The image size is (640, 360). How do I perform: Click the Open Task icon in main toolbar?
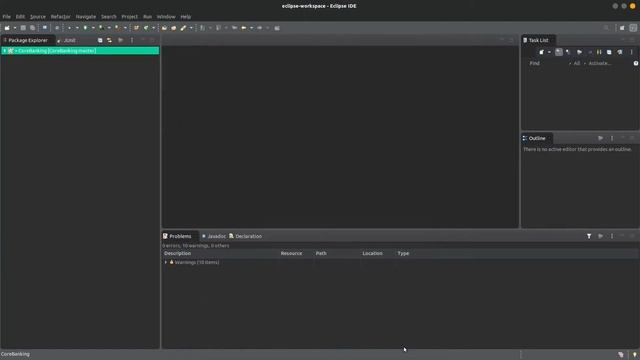tap(173, 28)
